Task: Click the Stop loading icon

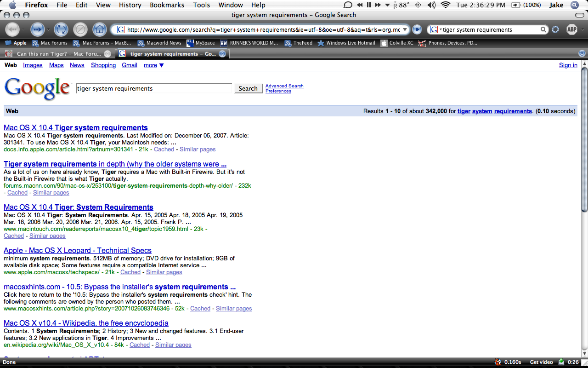Action: 80,30
